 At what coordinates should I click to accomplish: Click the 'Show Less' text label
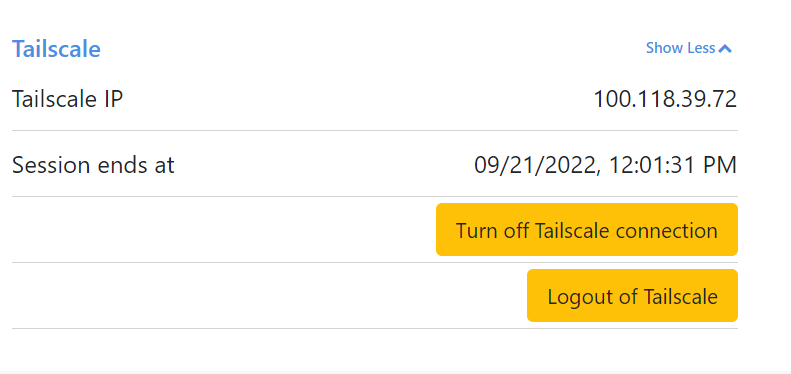681,48
